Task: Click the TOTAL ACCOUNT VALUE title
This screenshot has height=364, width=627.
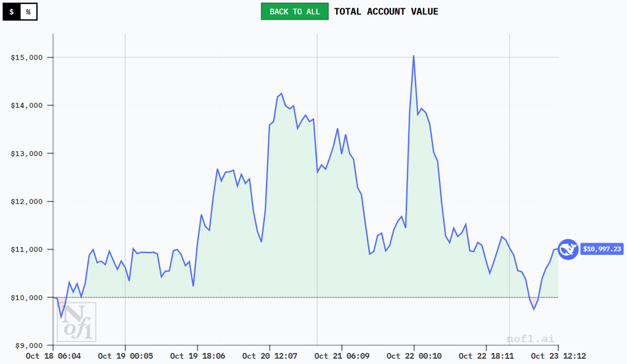Action: click(386, 12)
